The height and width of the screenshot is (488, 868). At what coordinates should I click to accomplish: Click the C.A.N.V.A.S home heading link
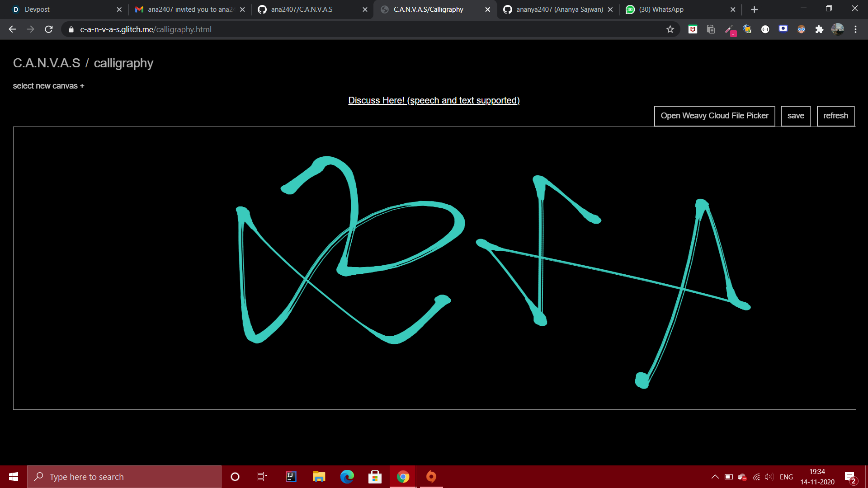(47, 63)
